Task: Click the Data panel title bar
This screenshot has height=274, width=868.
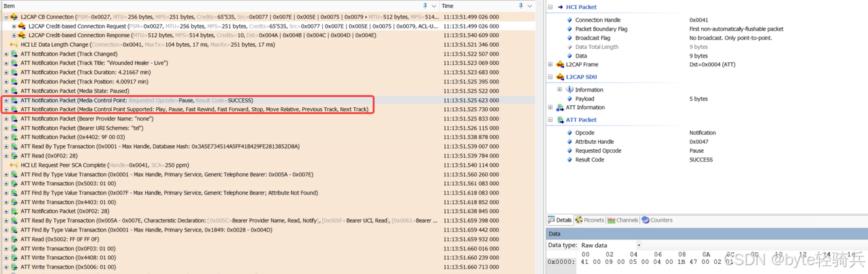Action: click(707, 233)
